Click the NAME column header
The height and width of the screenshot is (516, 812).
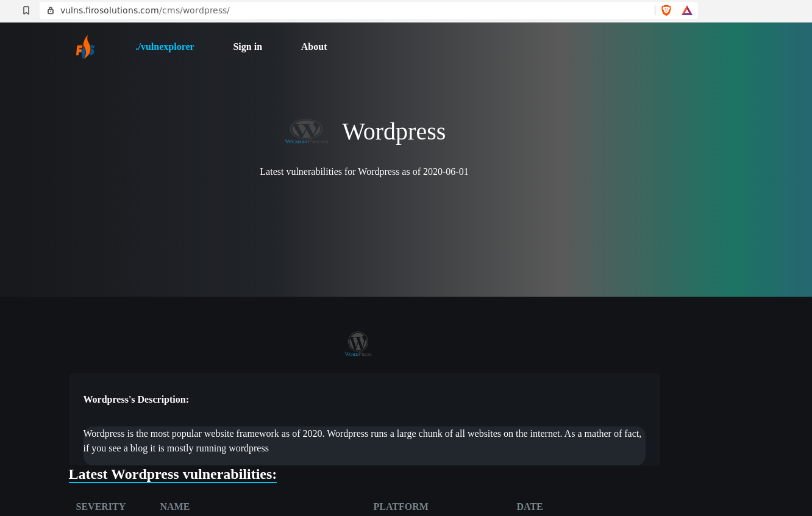coord(175,507)
